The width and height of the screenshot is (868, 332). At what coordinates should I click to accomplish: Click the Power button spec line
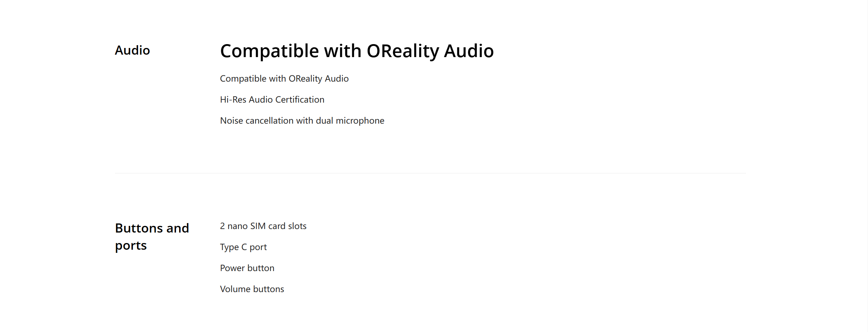(247, 268)
